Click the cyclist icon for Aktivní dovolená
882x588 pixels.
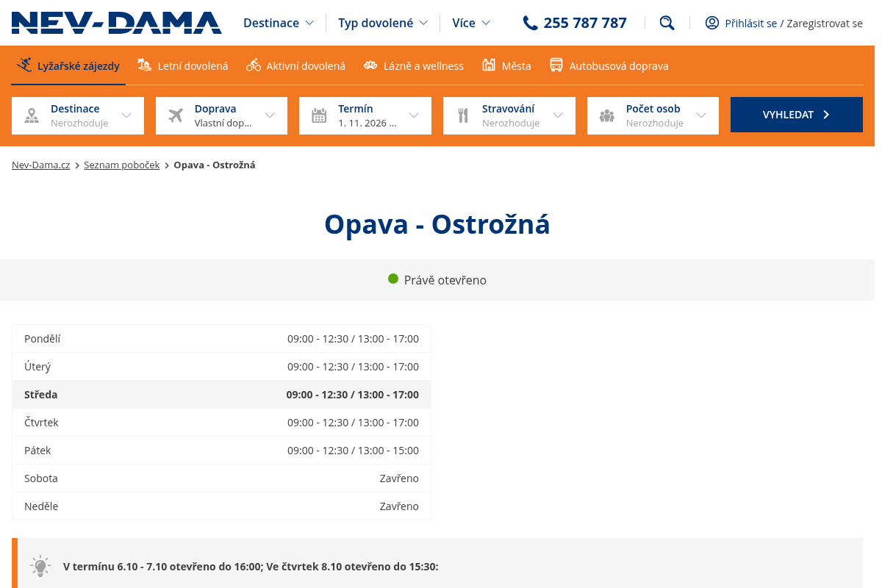tap(254, 65)
